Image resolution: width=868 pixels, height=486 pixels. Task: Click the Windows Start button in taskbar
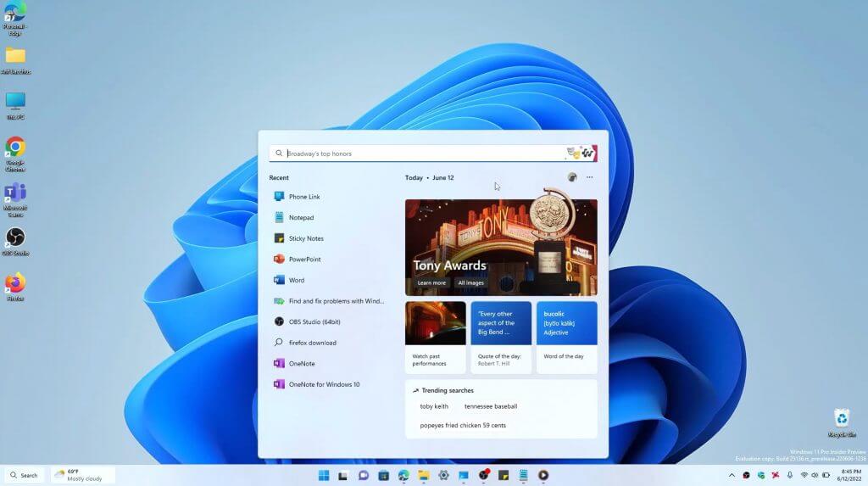point(324,476)
